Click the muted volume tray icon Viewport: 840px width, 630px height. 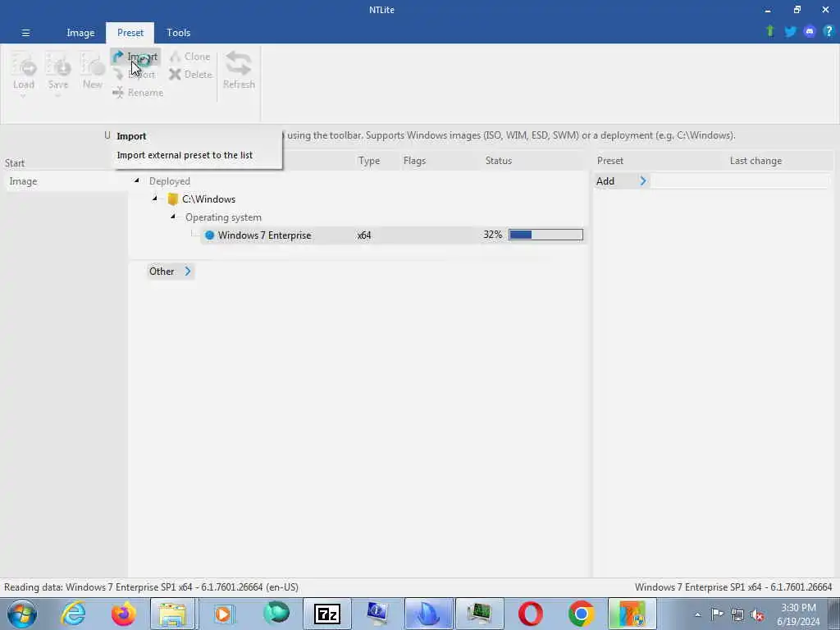[x=757, y=614]
